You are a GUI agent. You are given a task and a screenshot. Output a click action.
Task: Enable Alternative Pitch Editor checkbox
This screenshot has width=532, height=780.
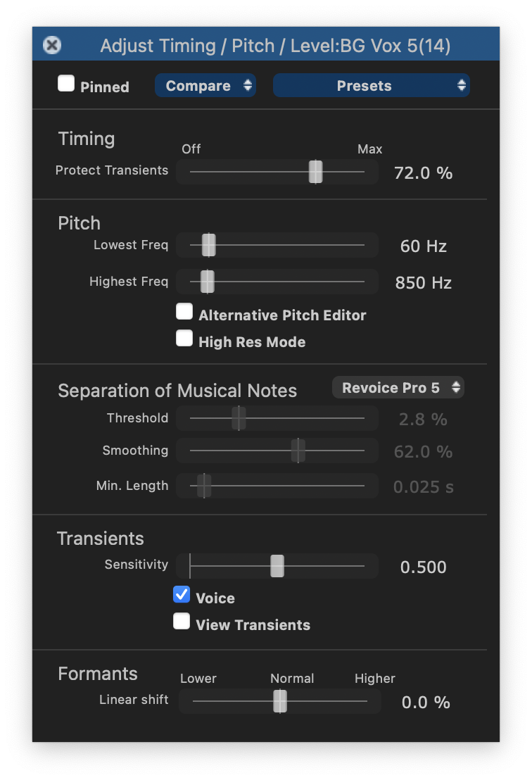pos(184,312)
